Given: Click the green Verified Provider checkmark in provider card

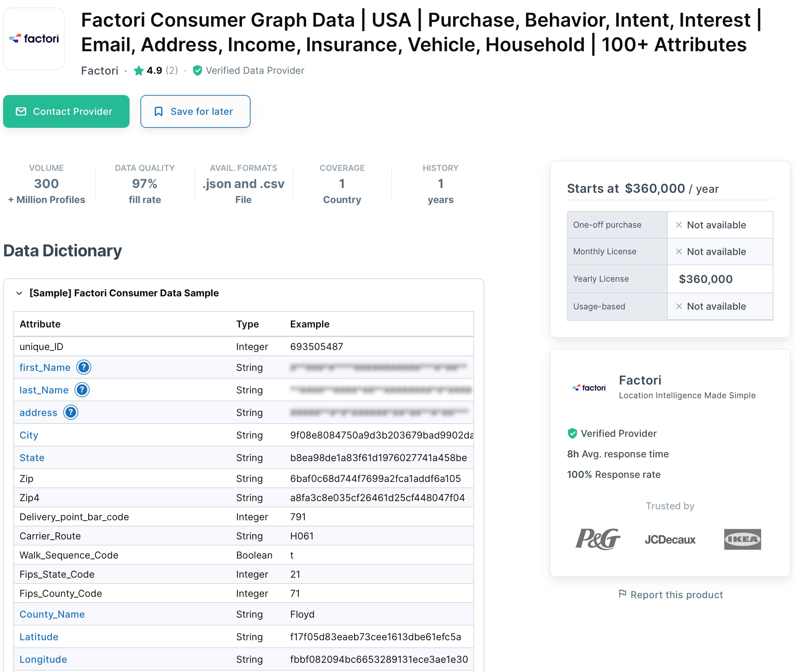Looking at the screenshot, I should click(x=572, y=433).
